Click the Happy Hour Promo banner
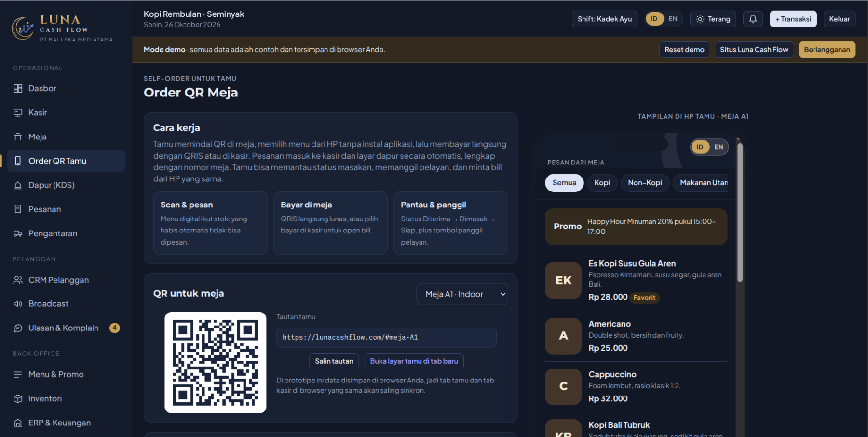 click(636, 227)
